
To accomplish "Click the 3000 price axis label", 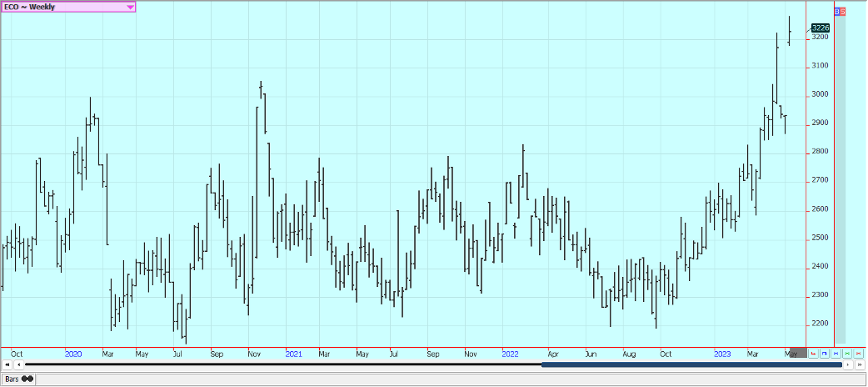I will (x=820, y=94).
